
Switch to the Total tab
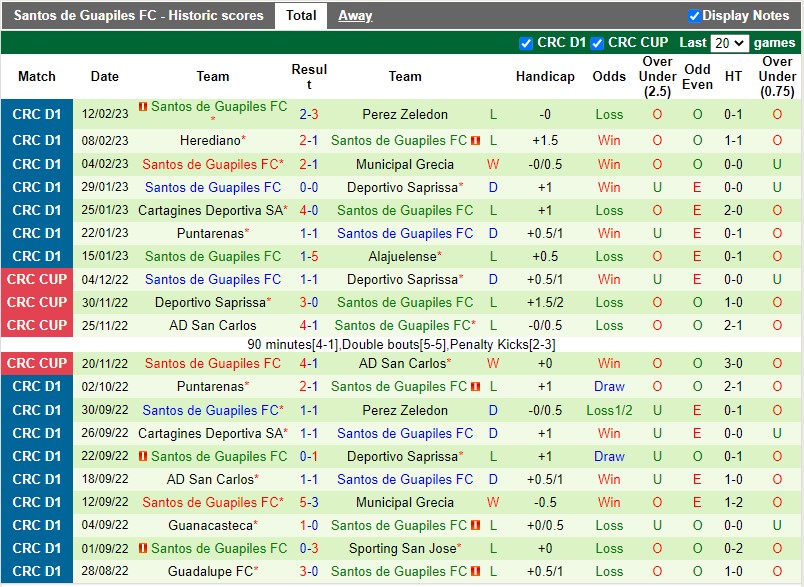tap(301, 16)
